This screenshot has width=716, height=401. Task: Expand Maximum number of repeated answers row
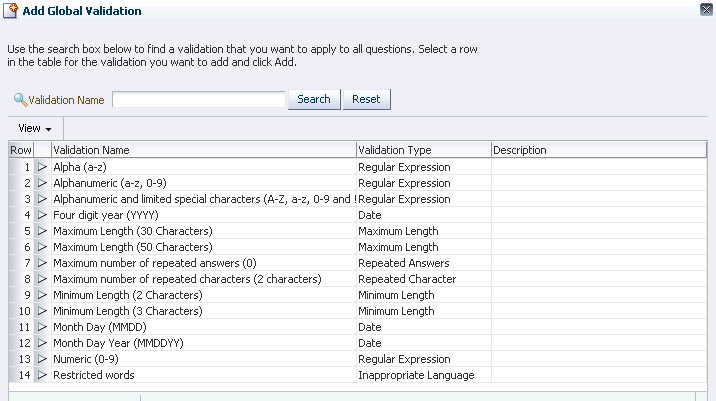tap(42, 263)
